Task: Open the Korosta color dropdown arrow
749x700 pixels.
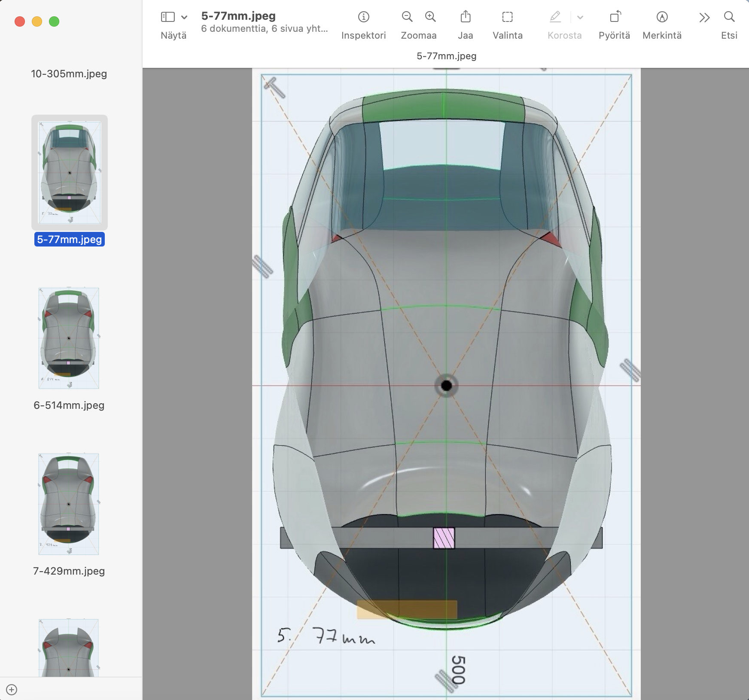Action: (x=580, y=17)
